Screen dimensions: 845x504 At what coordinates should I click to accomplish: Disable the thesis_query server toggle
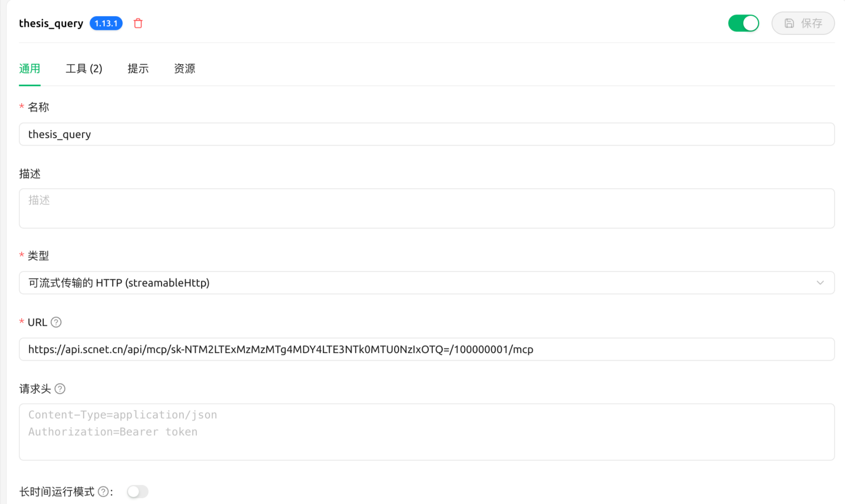743,23
